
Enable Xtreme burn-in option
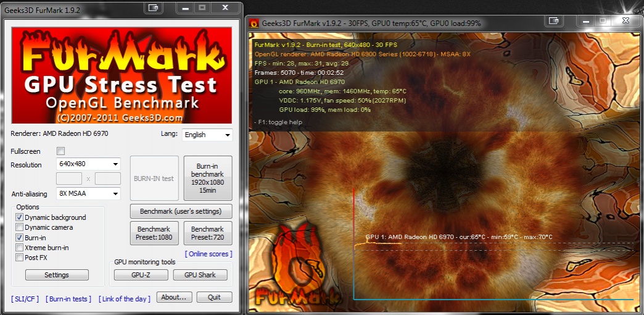(19, 248)
